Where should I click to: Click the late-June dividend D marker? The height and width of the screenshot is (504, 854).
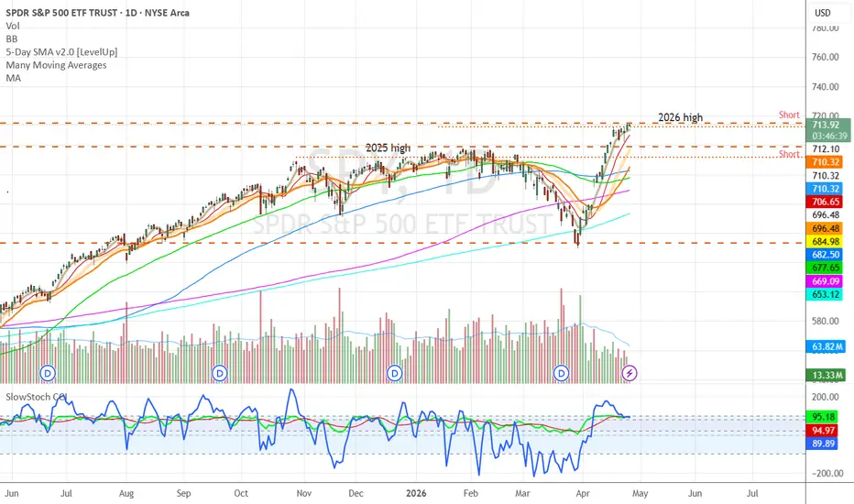pos(48,373)
